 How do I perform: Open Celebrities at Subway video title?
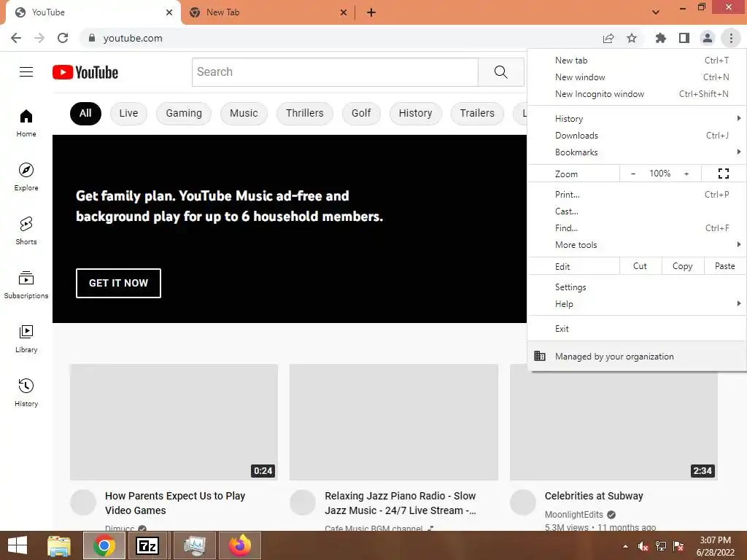click(594, 496)
